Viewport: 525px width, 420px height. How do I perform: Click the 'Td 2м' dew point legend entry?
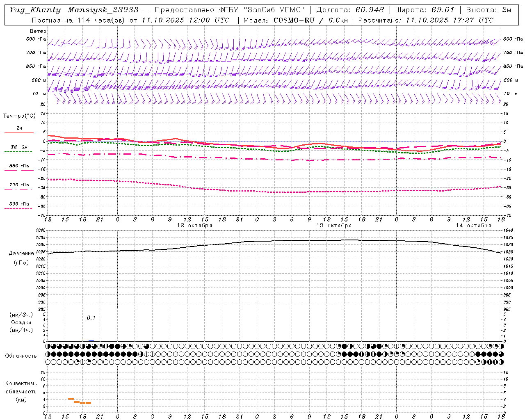[x=19, y=147]
